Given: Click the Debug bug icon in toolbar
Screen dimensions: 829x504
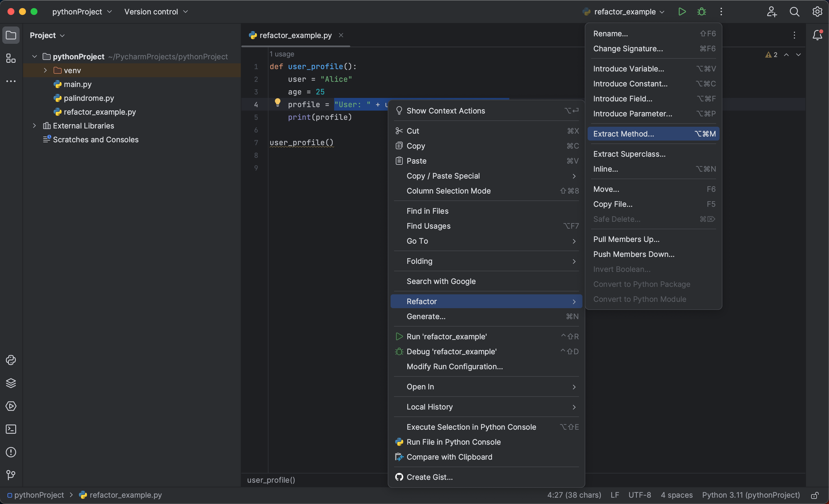Looking at the screenshot, I should pos(701,12).
